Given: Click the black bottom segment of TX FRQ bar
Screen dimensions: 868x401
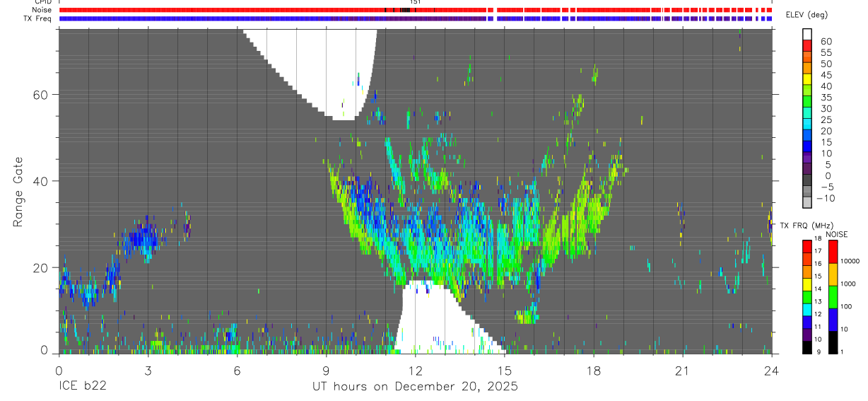Looking at the screenshot, I should coord(807,348).
